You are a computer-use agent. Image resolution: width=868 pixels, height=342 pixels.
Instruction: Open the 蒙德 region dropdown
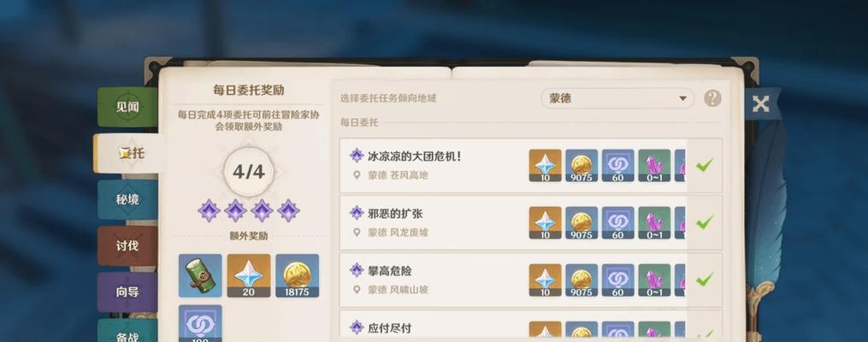(x=617, y=98)
